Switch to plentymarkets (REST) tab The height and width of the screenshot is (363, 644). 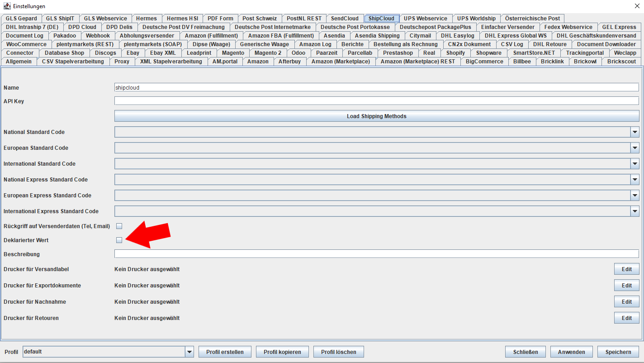click(x=85, y=44)
